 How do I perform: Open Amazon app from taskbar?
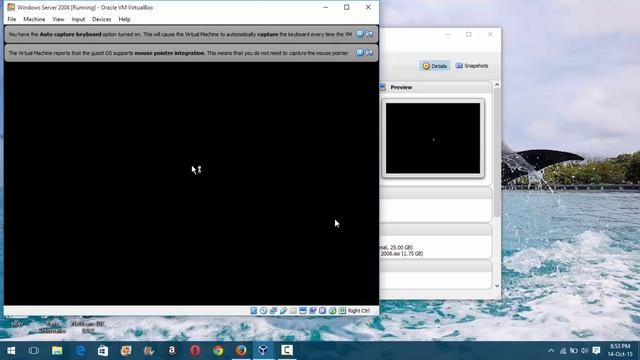(172, 350)
